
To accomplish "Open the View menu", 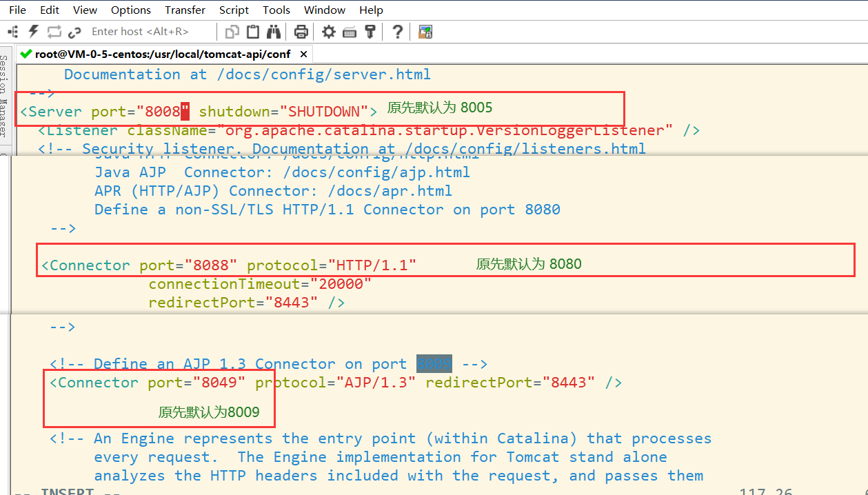I will pyautogui.click(x=85, y=10).
